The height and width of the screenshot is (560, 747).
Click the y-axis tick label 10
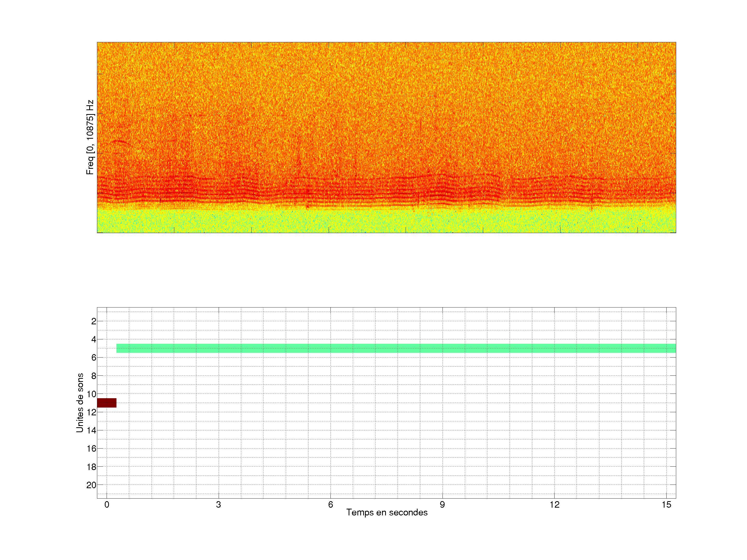click(92, 394)
